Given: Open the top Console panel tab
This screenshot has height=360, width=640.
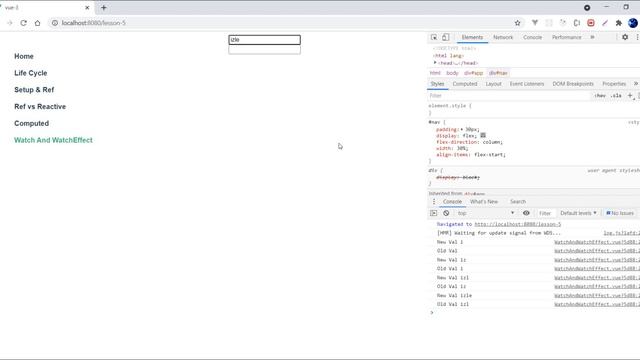Looking at the screenshot, I should point(532,37).
